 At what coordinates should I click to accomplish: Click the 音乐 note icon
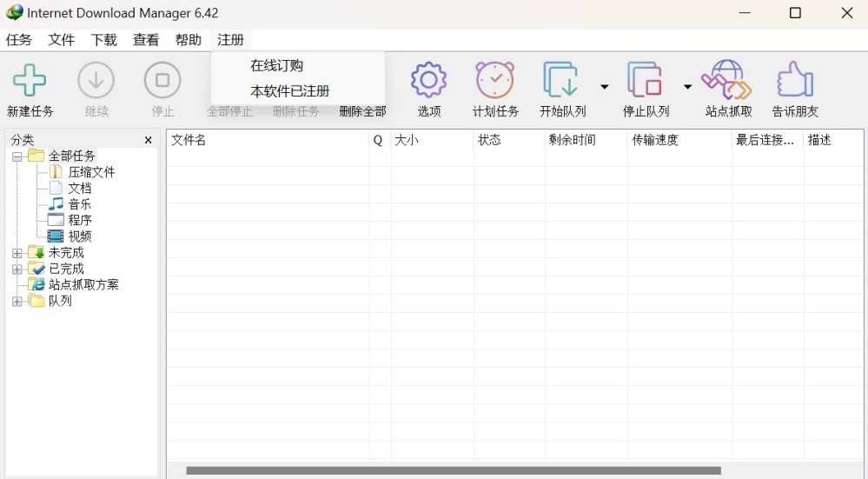pos(56,204)
